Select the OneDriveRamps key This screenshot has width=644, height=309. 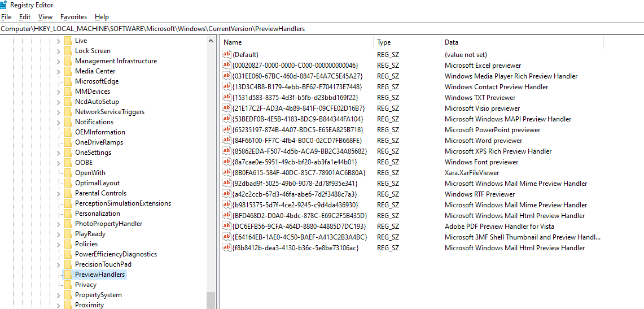99,142
